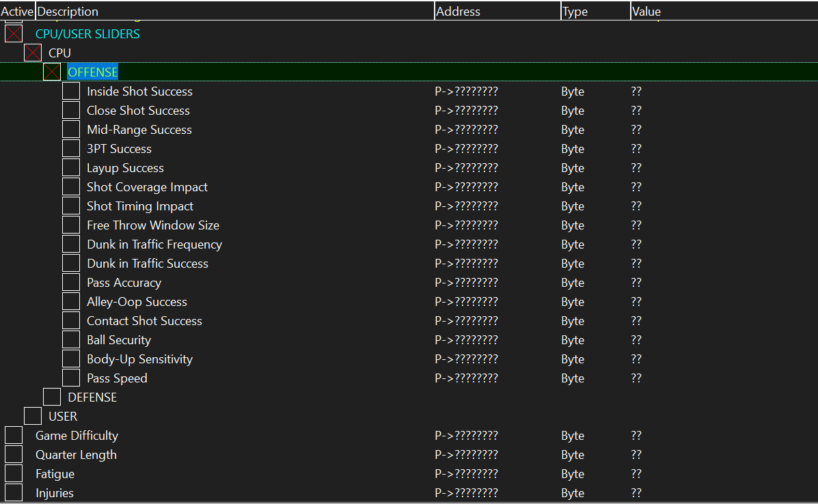
Task: Select the Mid-Range Success description
Action: pyautogui.click(x=139, y=130)
